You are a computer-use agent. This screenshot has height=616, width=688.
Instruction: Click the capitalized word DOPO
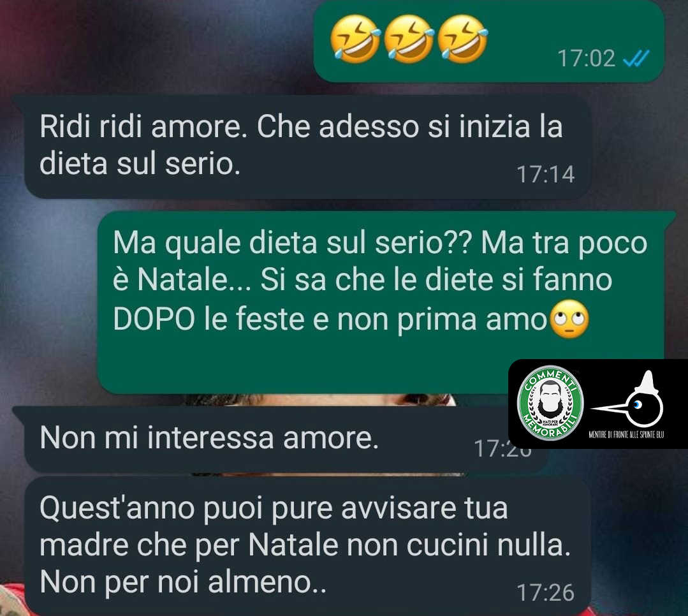coord(154,319)
